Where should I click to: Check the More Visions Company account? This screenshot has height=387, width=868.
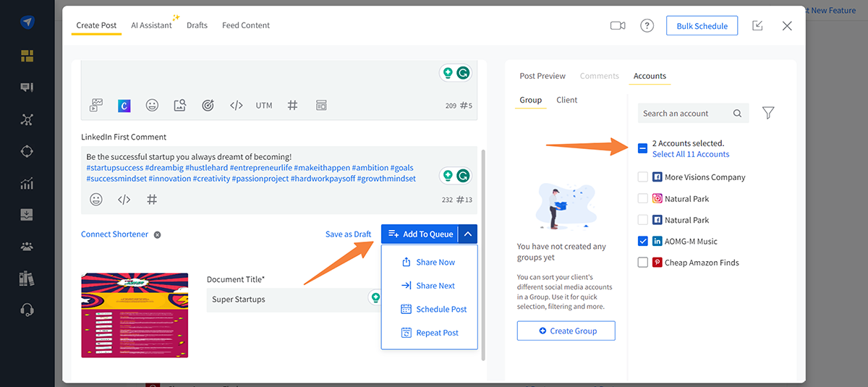click(x=643, y=177)
